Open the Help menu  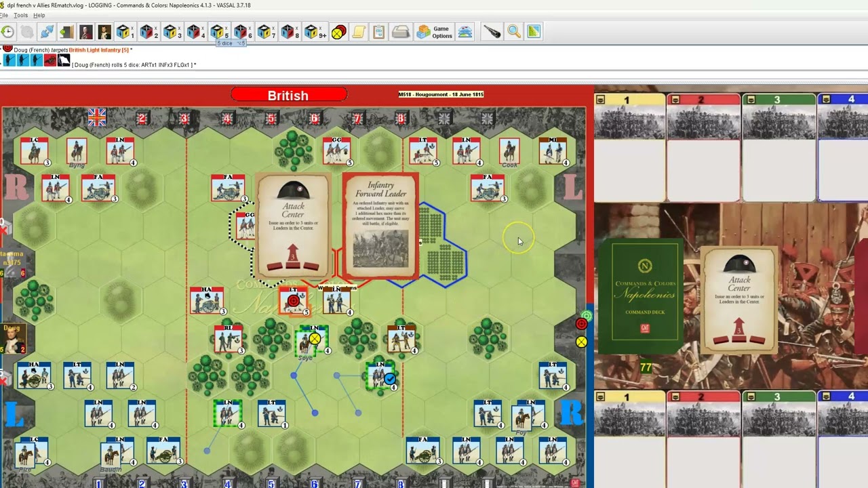point(39,16)
